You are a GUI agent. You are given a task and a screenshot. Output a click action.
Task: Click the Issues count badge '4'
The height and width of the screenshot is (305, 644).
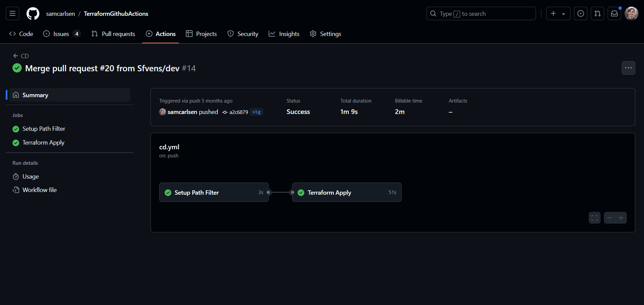click(77, 34)
